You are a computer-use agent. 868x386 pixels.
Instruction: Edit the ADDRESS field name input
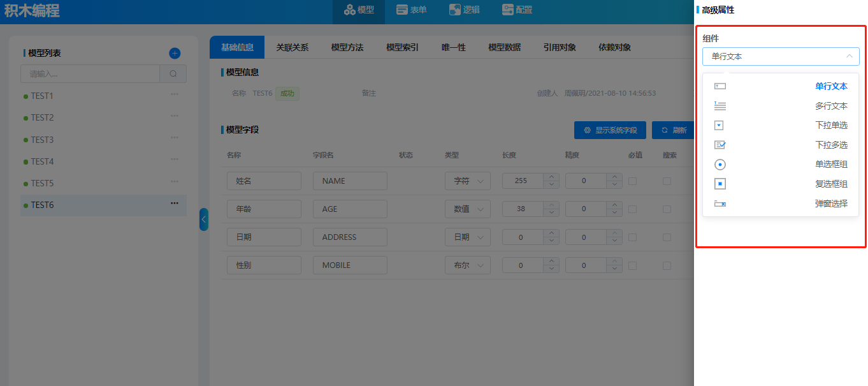[x=350, y=237]
